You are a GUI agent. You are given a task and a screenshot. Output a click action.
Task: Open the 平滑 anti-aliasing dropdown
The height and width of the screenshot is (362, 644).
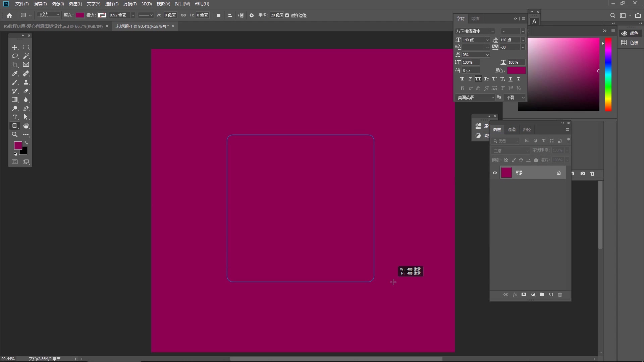515,98
